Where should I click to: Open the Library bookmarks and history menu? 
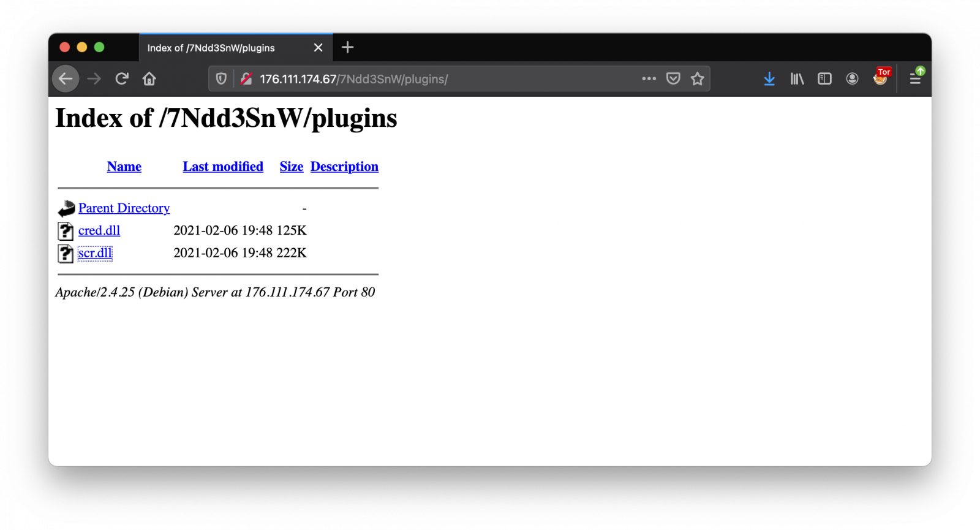[x=797, y=79]
